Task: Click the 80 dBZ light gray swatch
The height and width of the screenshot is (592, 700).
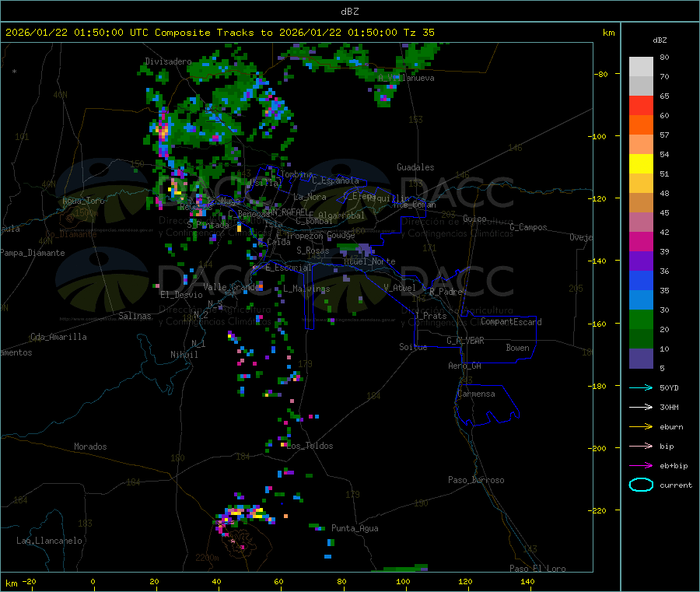Action: [641, 67]
